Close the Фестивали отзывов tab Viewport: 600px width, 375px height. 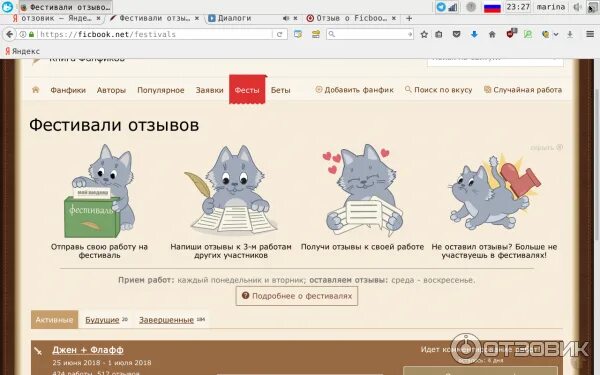tap(197, 18)
